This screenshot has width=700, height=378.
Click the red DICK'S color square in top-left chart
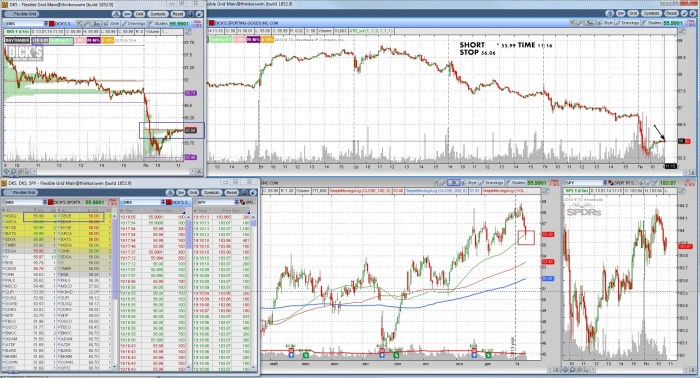tap(51, 24)
